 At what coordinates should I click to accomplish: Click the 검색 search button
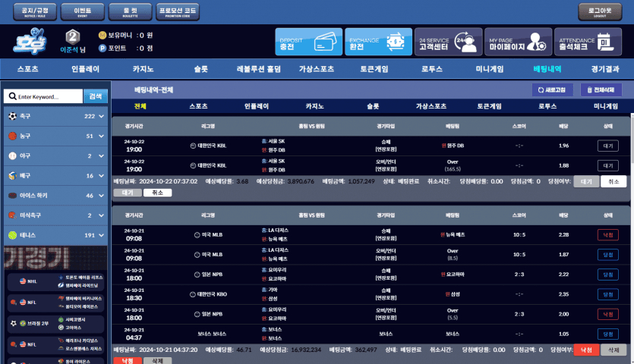94,96
